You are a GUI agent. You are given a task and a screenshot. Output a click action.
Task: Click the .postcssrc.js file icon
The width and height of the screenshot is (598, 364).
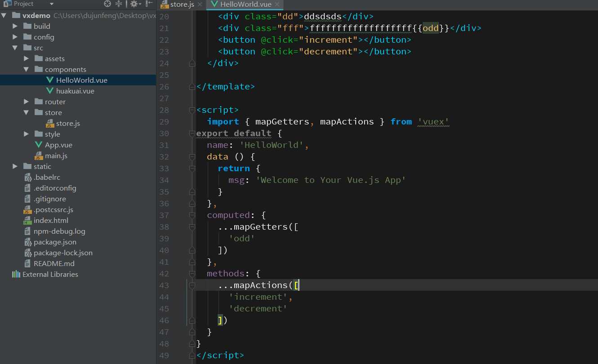pyautogui.click(x=27, y=210)
